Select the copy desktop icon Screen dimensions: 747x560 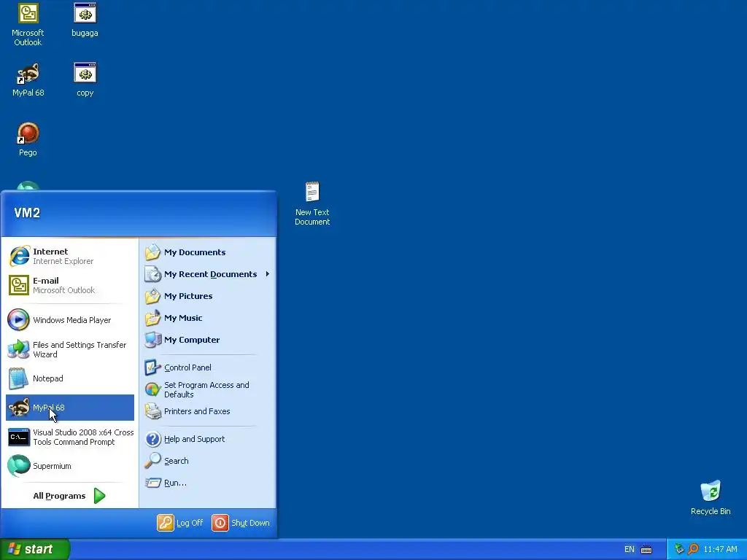[x=85, y=80]
